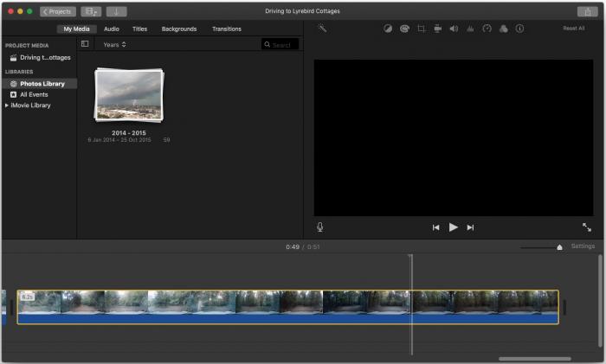Toggle media browser layout button in title bar
This screenshot has height=364, width=606.
tap(91, 11)
